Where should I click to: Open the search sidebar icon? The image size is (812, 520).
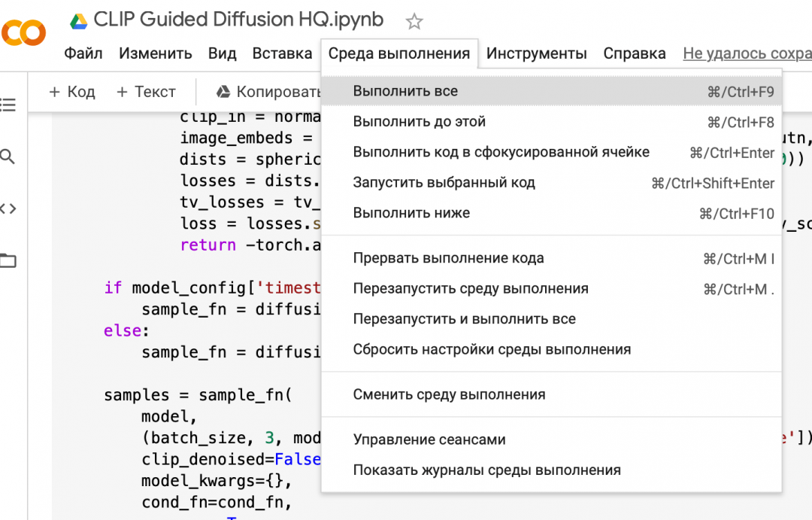point(8,157)
